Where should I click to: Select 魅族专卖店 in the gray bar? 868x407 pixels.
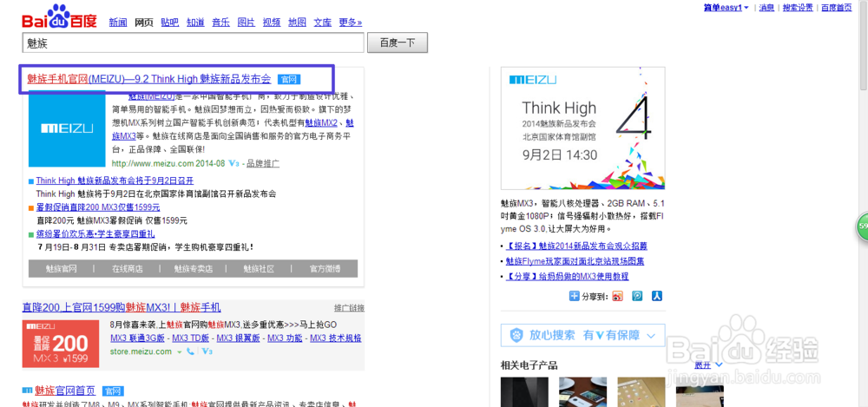(x=194, y=268)
